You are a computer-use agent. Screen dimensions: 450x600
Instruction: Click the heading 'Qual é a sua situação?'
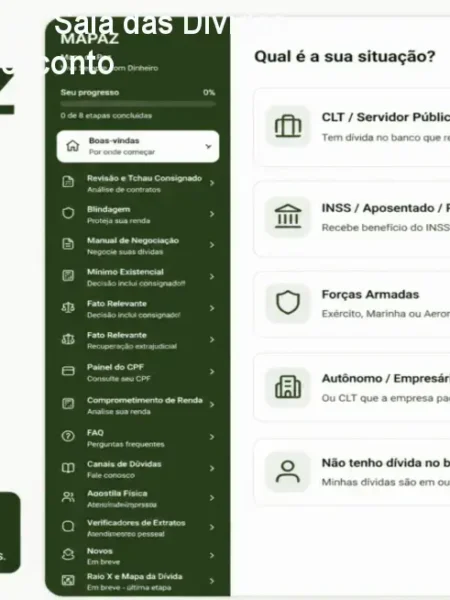tap(345, 56)
